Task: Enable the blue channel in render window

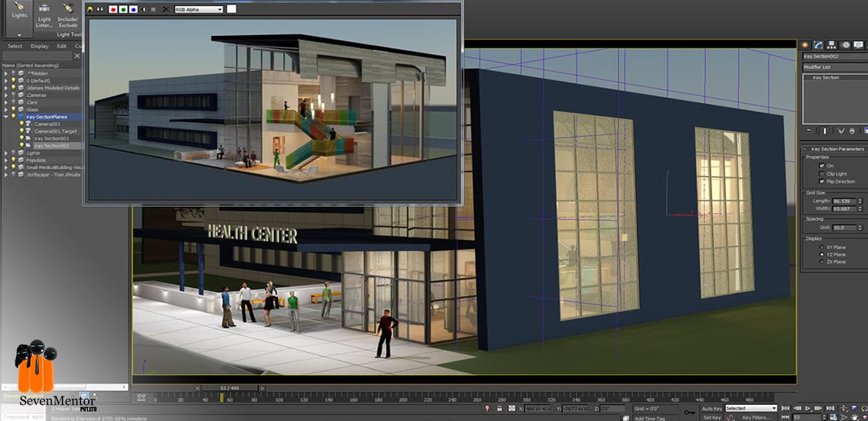Action: [133, 10]
